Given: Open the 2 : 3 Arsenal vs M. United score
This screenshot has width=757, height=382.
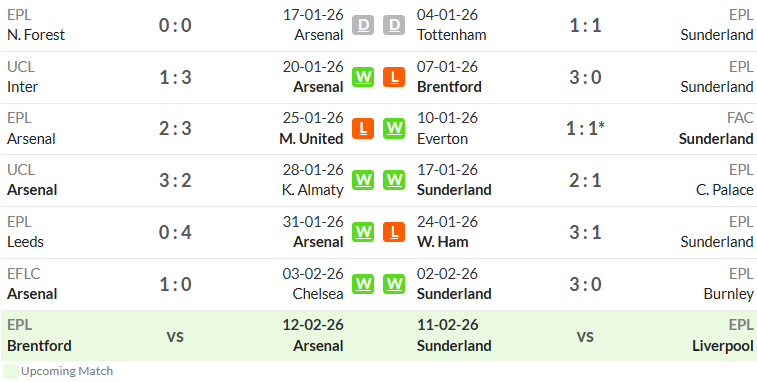Looking at the screenshot, I should [x=175, y=129].
